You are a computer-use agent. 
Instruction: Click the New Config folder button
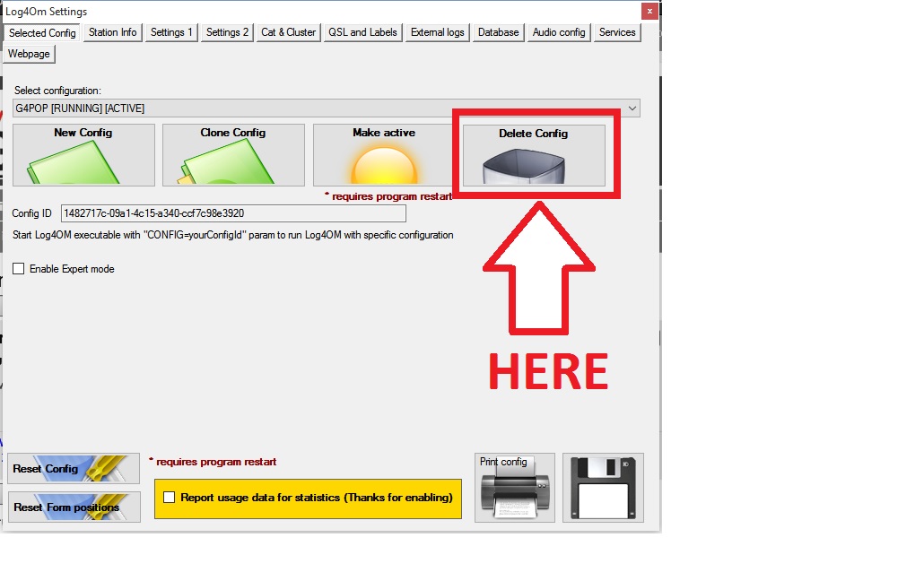83,155
